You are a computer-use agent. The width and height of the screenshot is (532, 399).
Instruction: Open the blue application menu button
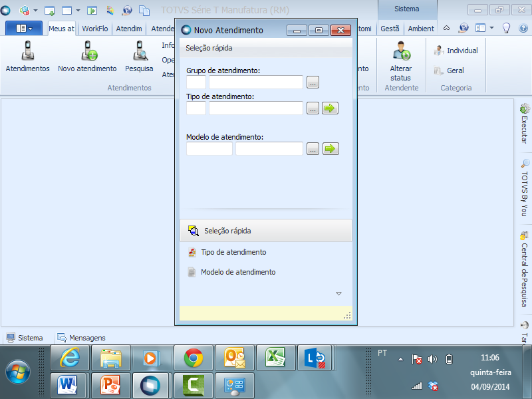(x=24, y=28)
